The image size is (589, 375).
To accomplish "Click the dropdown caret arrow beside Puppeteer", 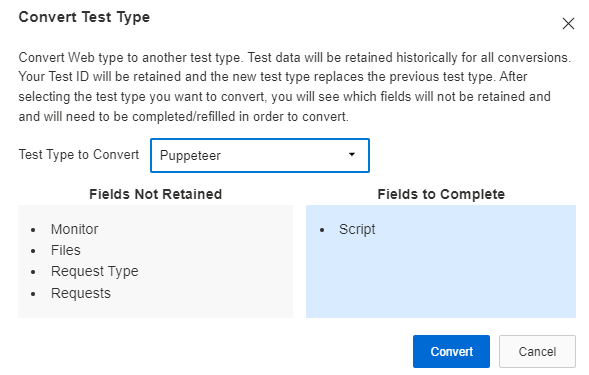I will coord(352,154).
